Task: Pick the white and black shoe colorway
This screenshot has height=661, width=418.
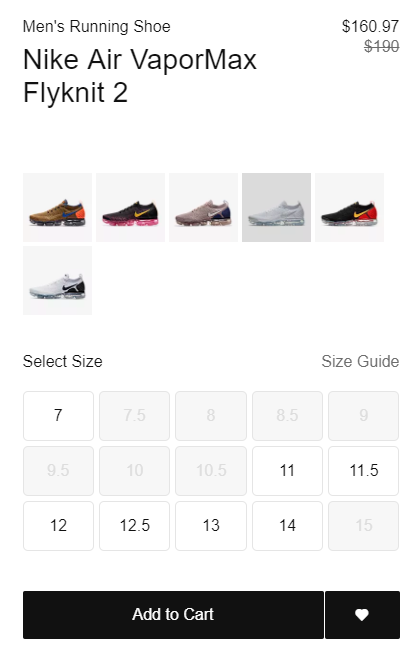Action: (x=57, y=280)
